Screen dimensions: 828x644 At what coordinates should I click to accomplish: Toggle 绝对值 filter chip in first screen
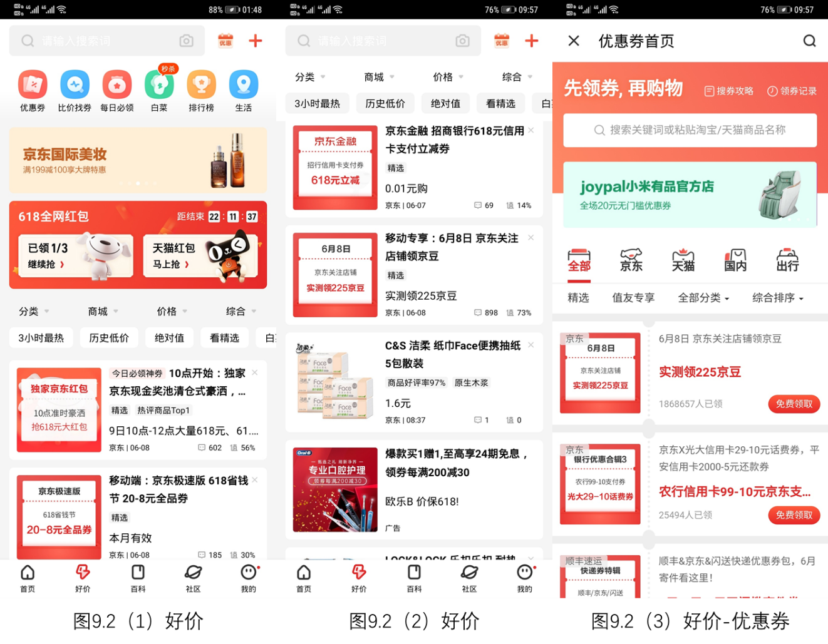tap(169, 338)
